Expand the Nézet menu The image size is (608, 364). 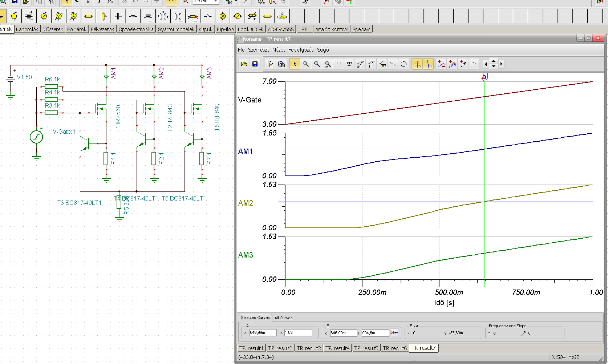[x=279, y=50]
